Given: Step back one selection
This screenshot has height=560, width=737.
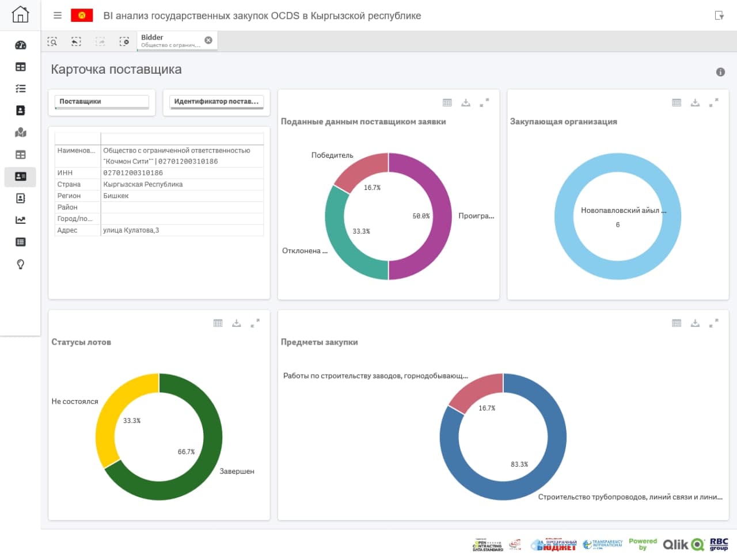Looking at the screenshot, I should point(76,41).
